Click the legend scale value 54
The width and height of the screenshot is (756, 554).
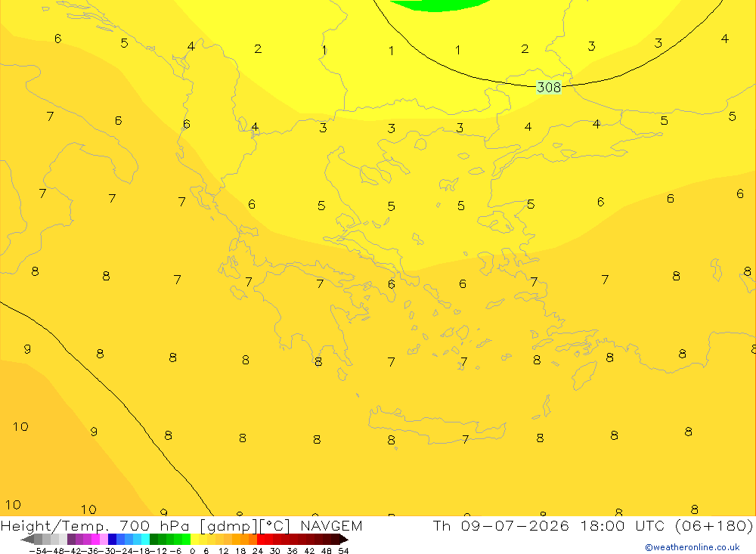point(343,551)
